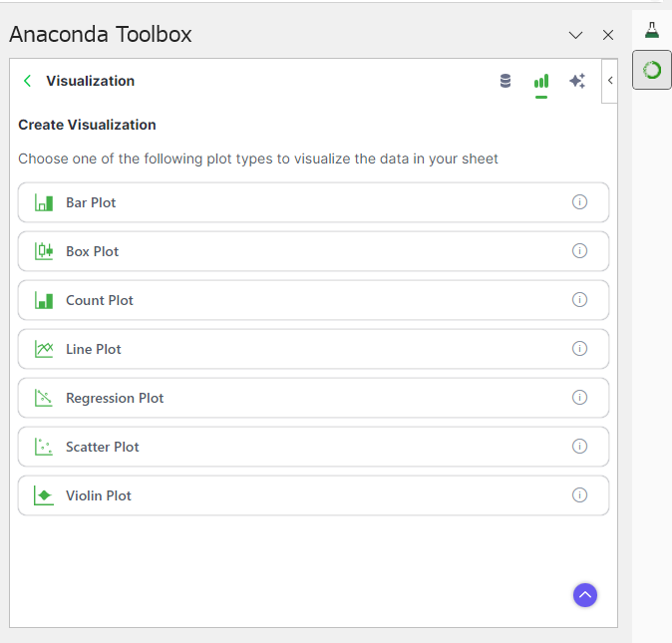Click the Scatter Plot dots icon
Screen dimensions: 672x643
coord(44,447)
